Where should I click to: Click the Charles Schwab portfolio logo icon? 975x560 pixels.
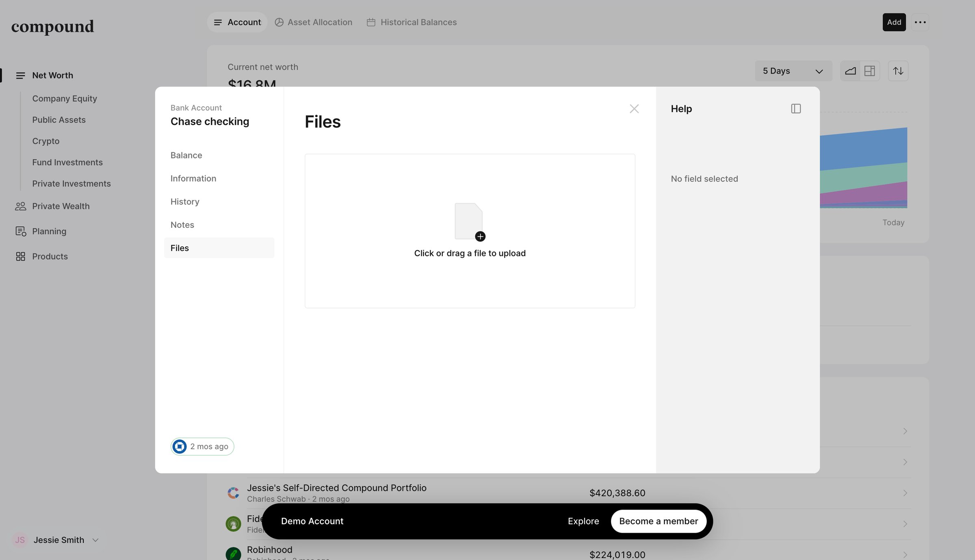(233, 493)
